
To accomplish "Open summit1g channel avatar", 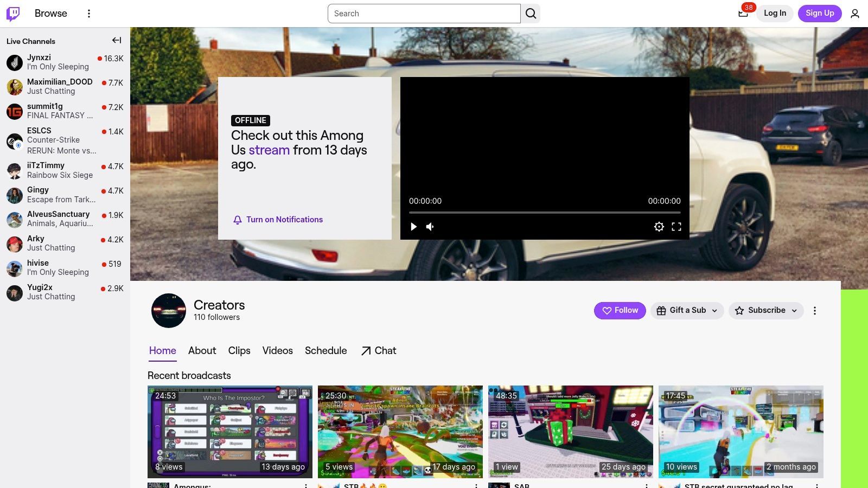I will click(x=15, y=111).
